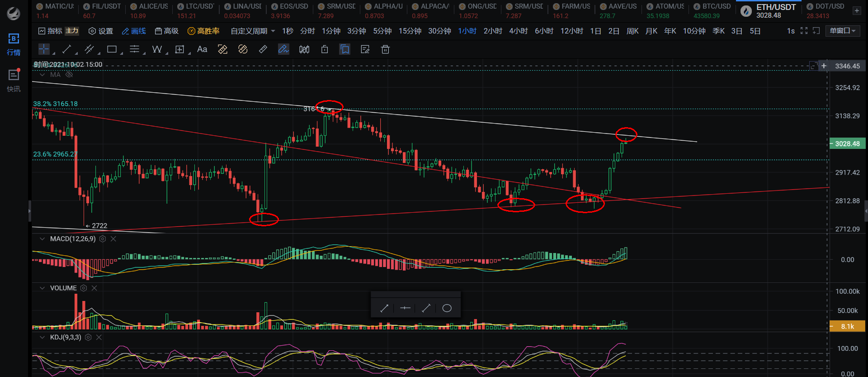868x377 pixels.
Task: Click the trash icon to delete drawings
Action: (385, 49)
